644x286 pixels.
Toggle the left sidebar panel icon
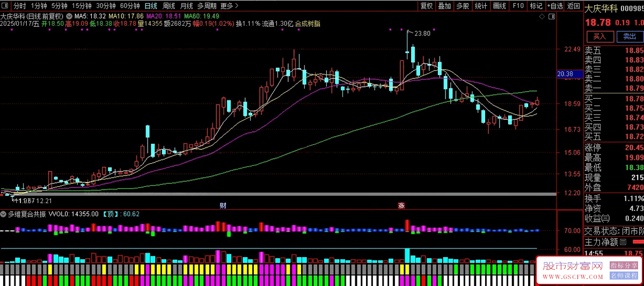click(6, 6)
